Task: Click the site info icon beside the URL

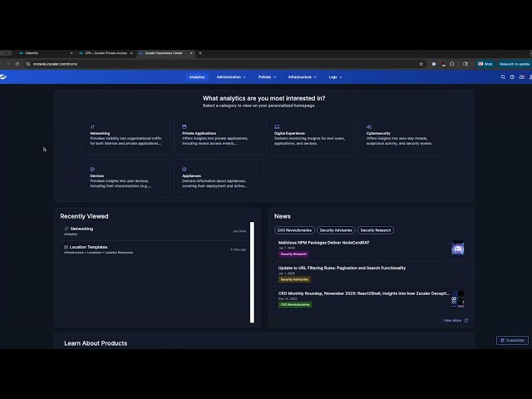Action: [28, 64]
